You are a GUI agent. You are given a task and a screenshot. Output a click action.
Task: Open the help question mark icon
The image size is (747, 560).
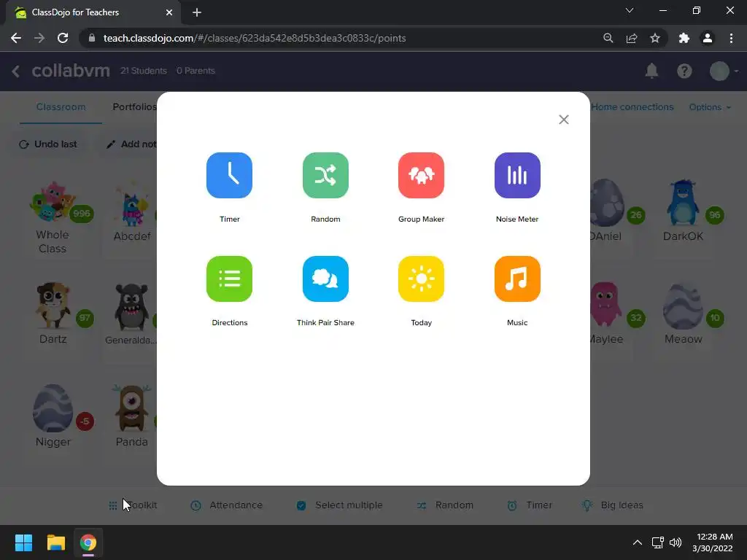pos(684,71)
